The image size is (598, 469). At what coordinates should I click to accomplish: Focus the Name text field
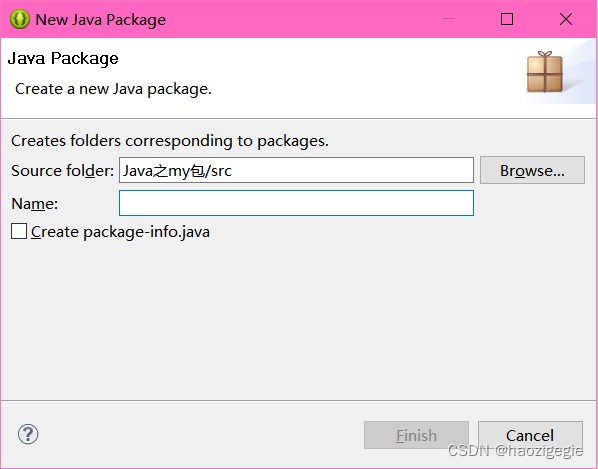[296, 203]
